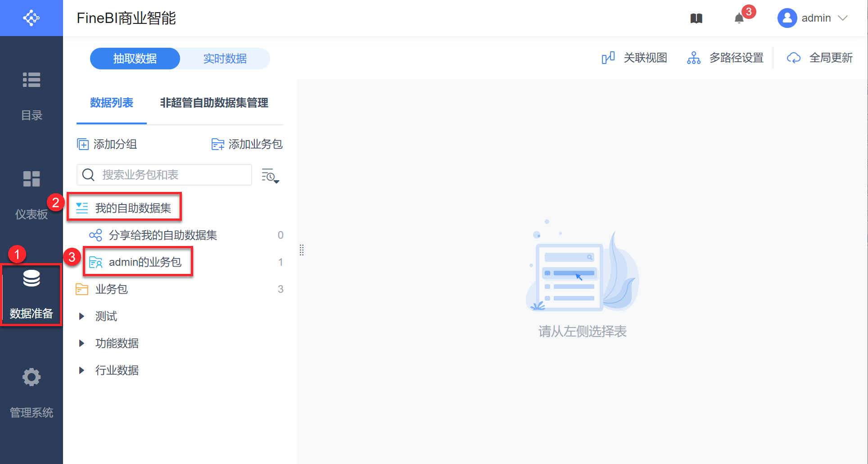This screenshot has width=868, height=464.
Task: Select the 测试 group label
Action: pos(106,316)
